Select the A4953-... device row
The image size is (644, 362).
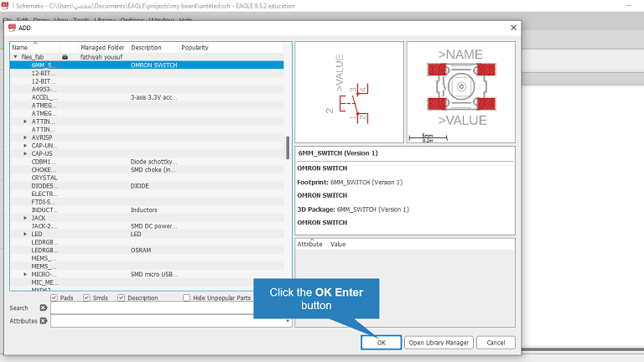pyautogui.click(x=147, y=90)
